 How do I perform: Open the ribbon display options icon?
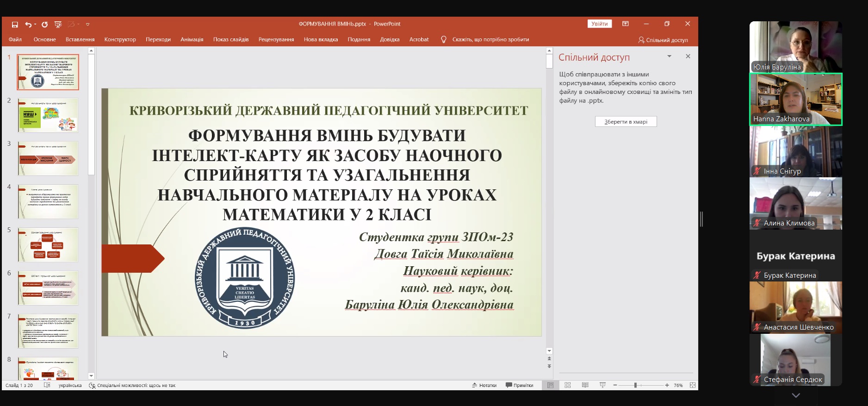point(626,24)
